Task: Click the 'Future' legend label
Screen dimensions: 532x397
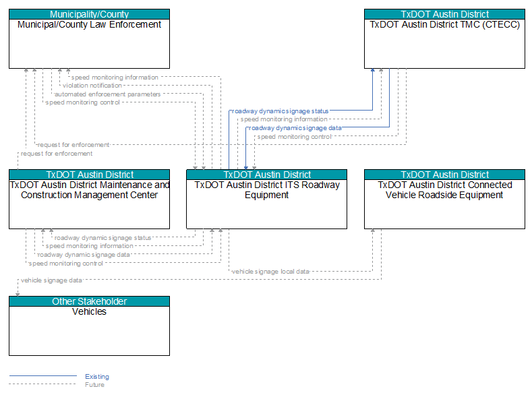Action: pos(94,385)
